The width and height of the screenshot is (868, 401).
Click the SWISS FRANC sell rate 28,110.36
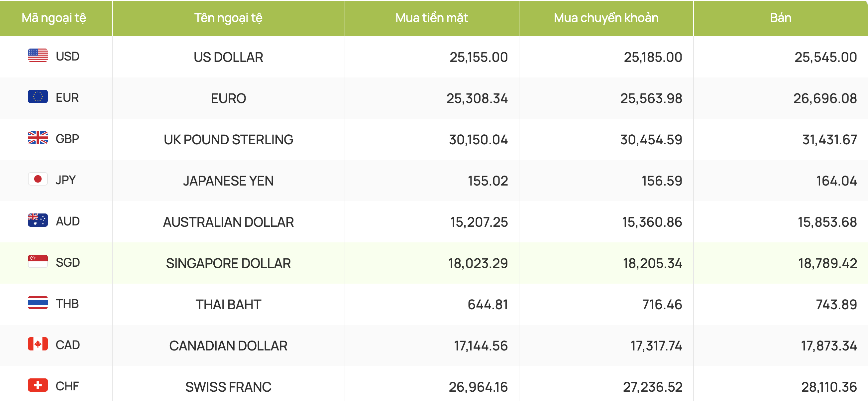pyautogui.click(x=829, y=387)
